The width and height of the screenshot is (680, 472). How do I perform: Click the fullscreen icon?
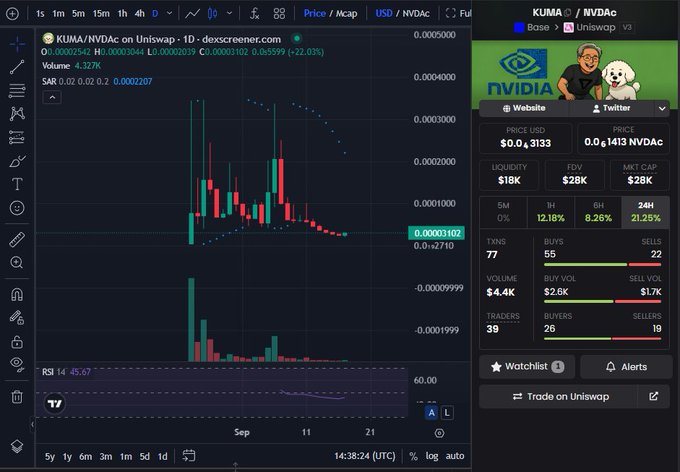click(451, 13)
